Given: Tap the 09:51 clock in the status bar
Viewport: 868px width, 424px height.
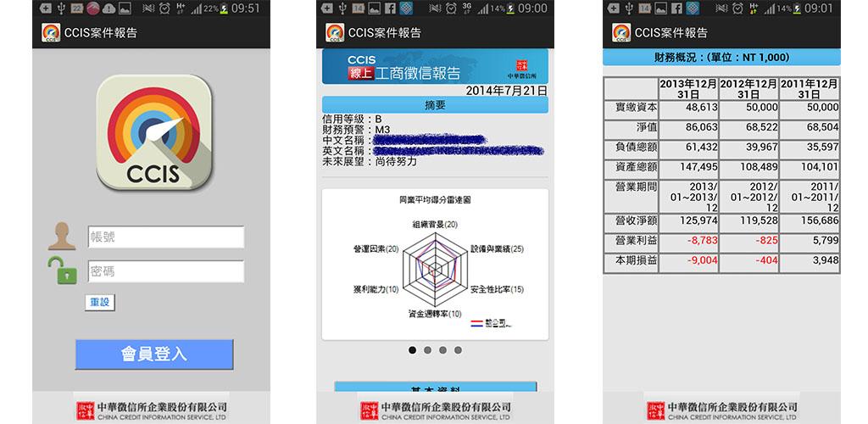Looking at the screenshot, I should [x=245, y=8].
